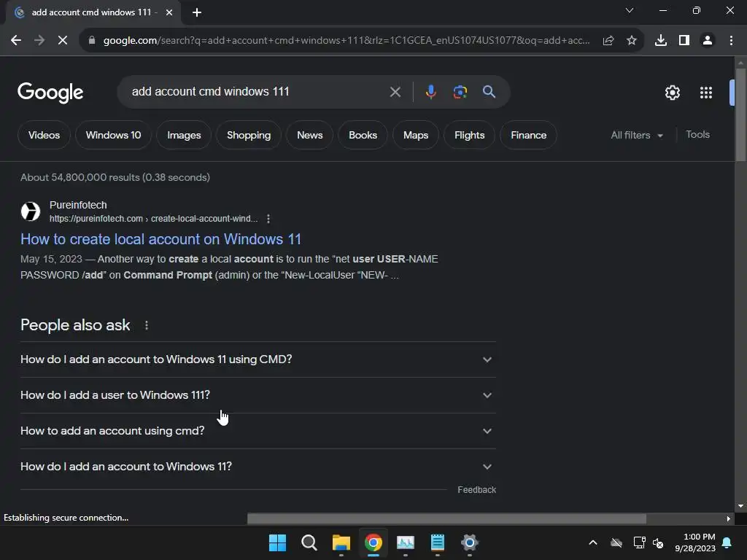This screenshot has height=560, width=747.
Task: Go forward to the next page
Action: coord(39,41)
